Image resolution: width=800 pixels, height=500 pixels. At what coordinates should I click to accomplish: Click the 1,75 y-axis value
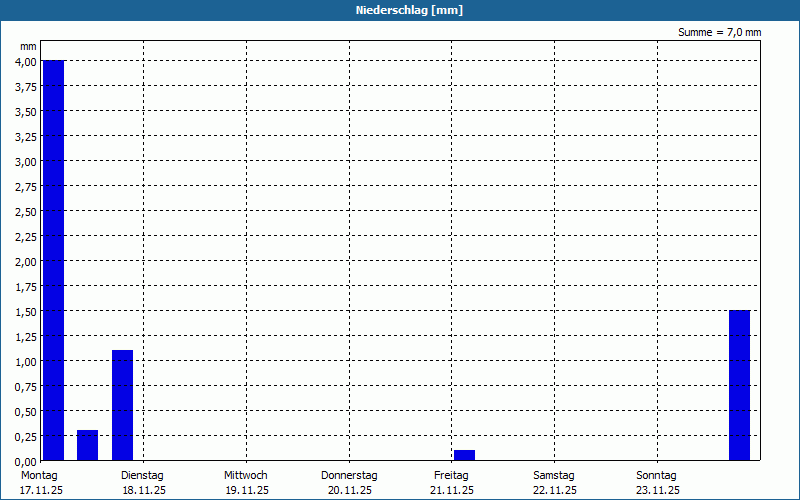26,287
